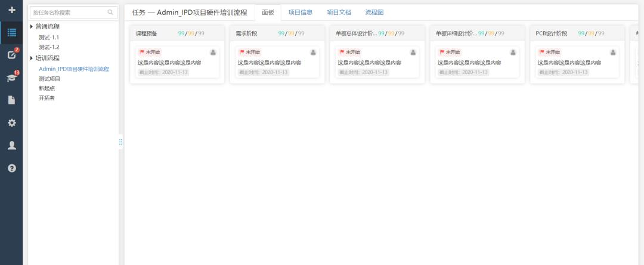Screen dimensions: 644x265
Task: Open the task list sidebar icon
Action: pyautogui.click(x=11, y=32)
